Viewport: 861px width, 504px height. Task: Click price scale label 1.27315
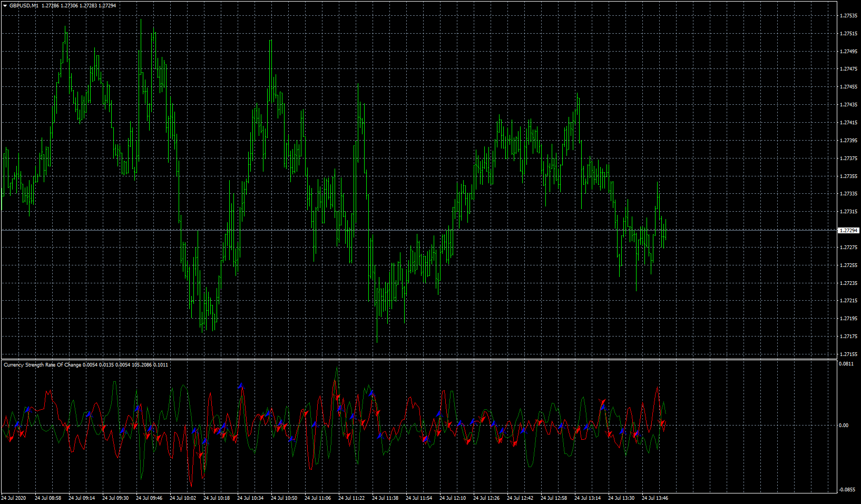pyautogui.click(x=848, y=212)
